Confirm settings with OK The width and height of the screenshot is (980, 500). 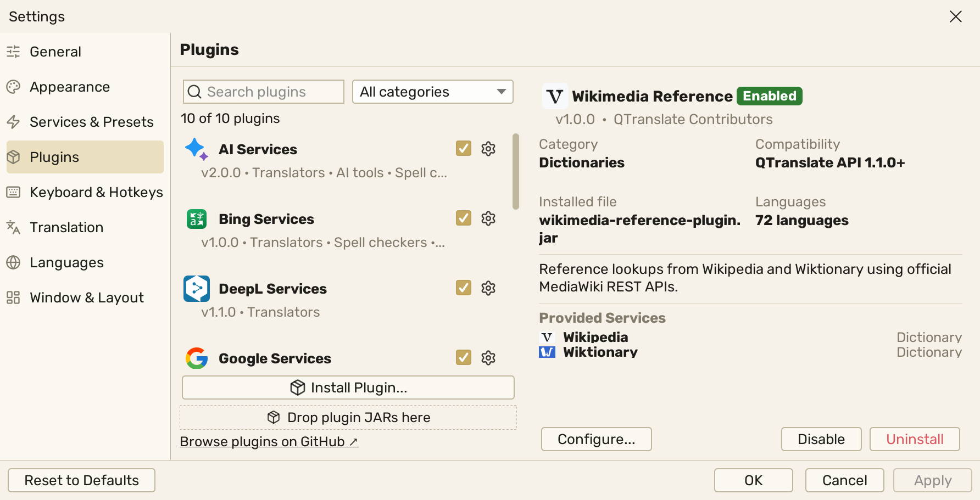pyautogui.click(x=754, y=480)
